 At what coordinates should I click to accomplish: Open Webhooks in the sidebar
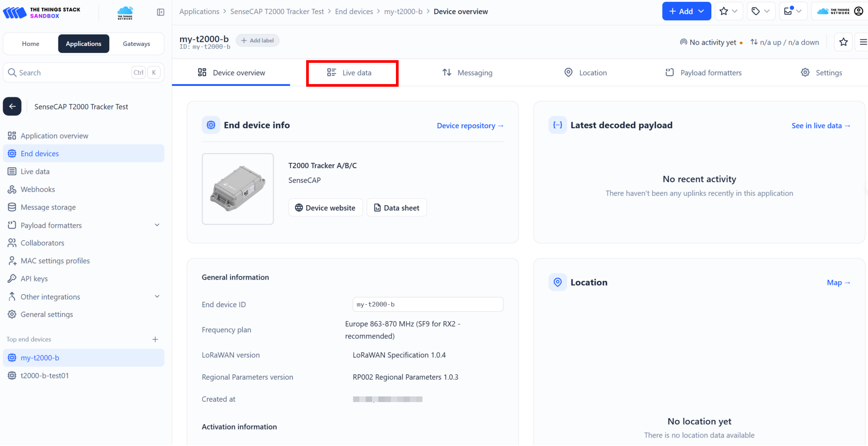38,189
